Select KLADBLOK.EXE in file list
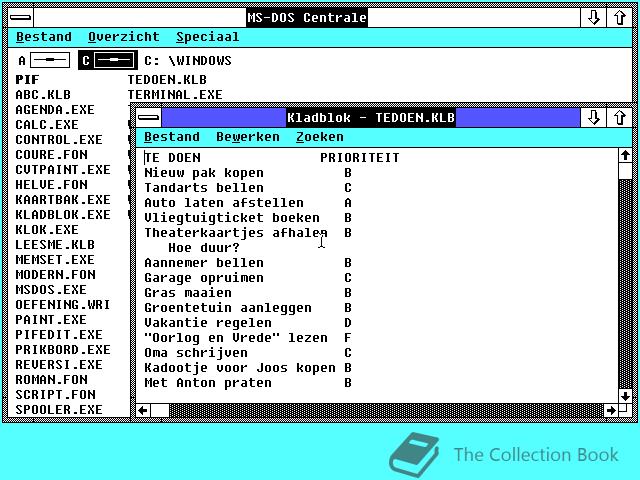The width and height of the screenshot is (640, 480). 63,215
